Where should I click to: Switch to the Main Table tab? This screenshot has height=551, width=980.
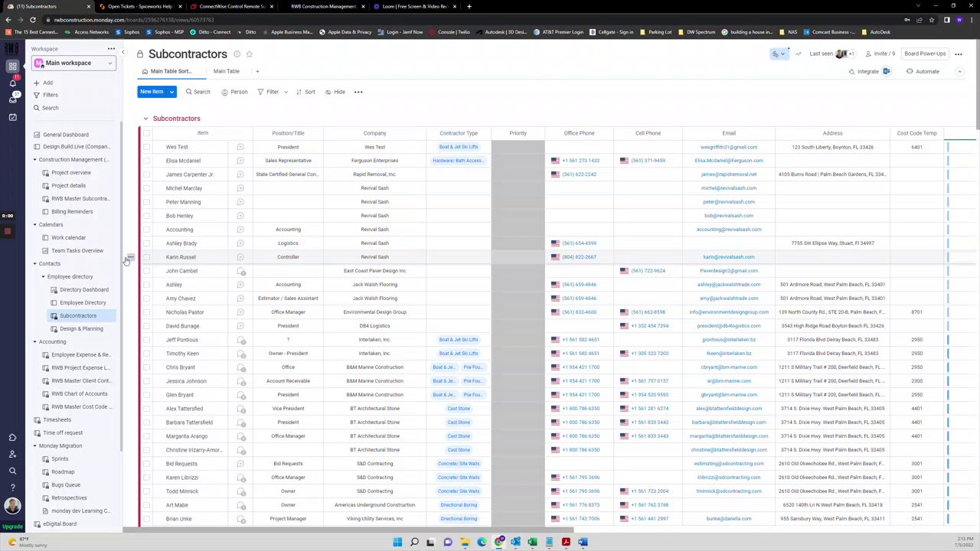(227, 71)
